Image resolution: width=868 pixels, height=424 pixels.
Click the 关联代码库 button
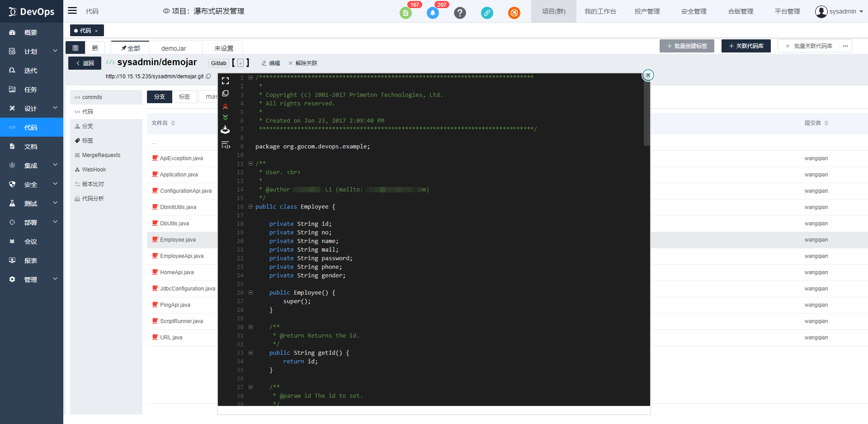tap(746, 46)
